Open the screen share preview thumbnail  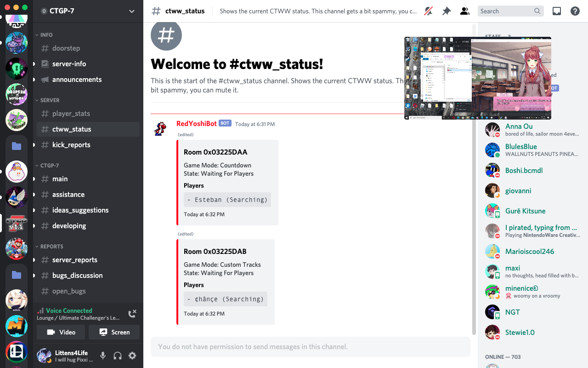pyautogui.click(x=478, y=78)
